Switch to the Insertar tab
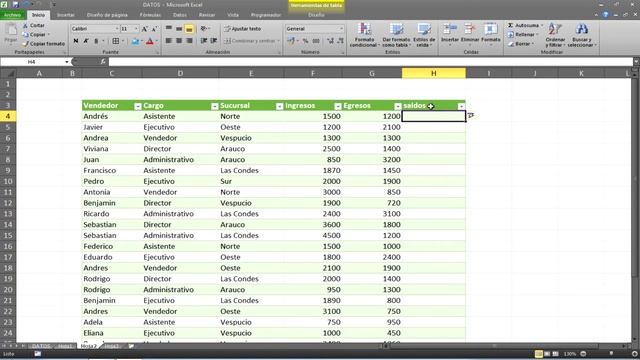Screen dimensions: 640x360 click(65, 15)
